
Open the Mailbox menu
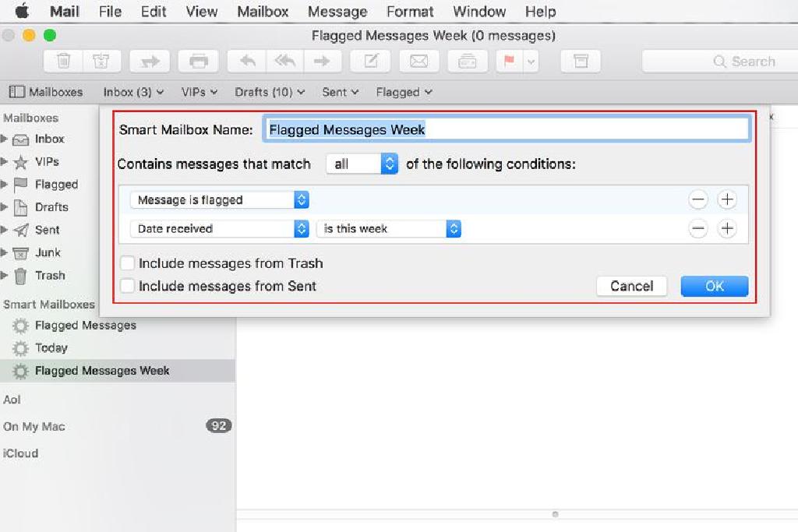coord(263,11)
